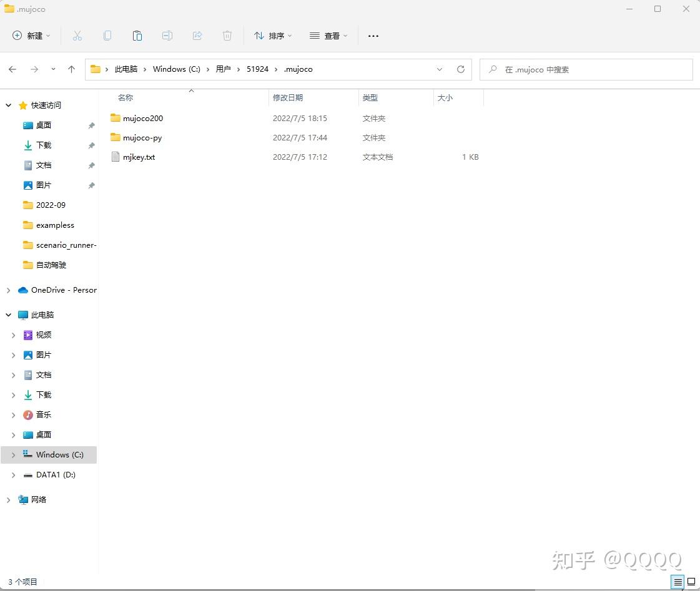Click 用户 in the address bar breadcrumb
The height and width of the screenshot is (591, 700).
tap(224, 69)
